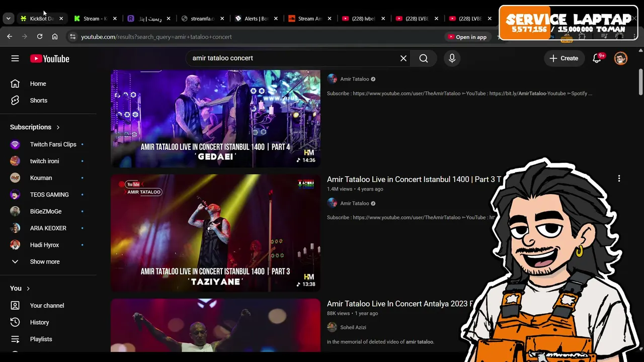Open more options for the Part 3 video
644x362 pixels.
click(x=619, y=178)
